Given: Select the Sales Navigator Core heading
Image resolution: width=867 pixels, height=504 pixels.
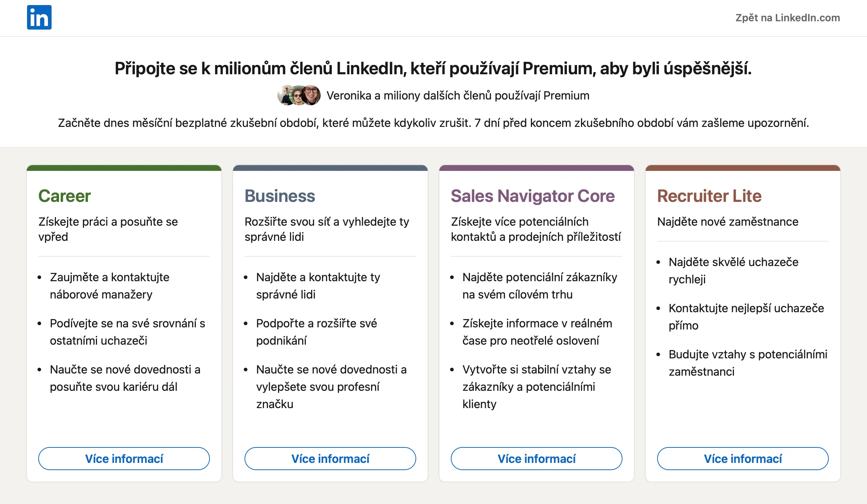Looking at the screenshot, I should [x=533, y=196].
